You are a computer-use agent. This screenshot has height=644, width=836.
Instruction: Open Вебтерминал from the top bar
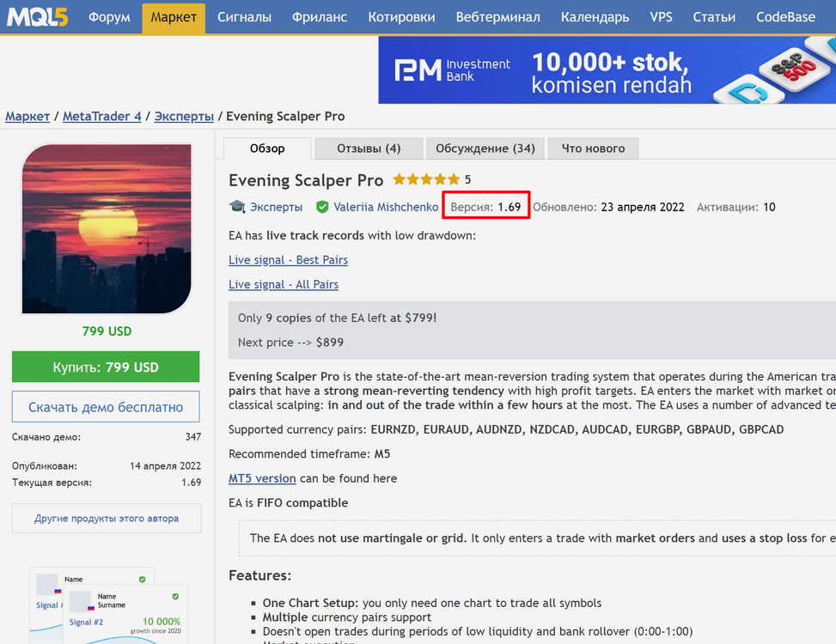(x=498, y=17)
